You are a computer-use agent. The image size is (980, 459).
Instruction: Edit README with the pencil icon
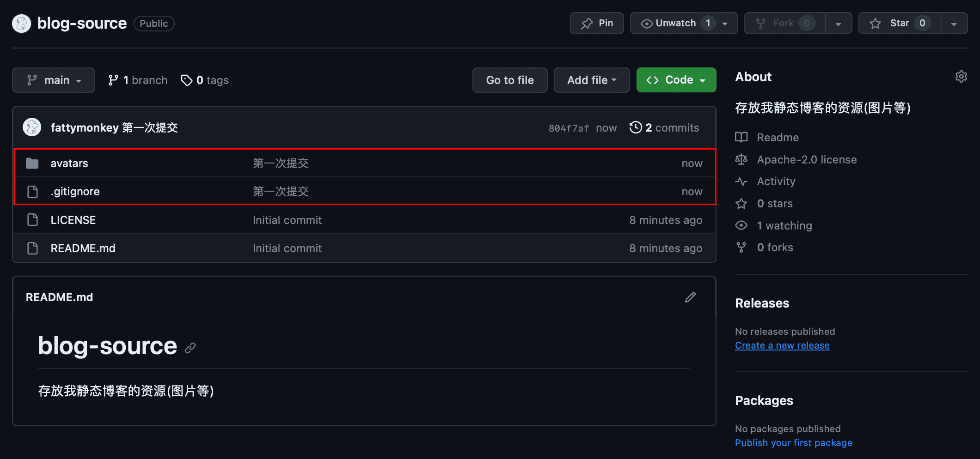point(690,297)
